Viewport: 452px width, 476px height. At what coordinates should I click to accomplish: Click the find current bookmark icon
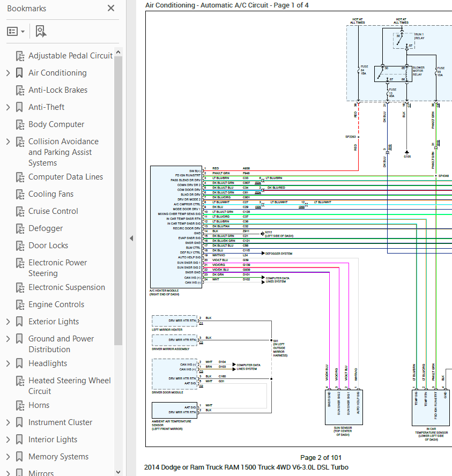tap(41, 31)
